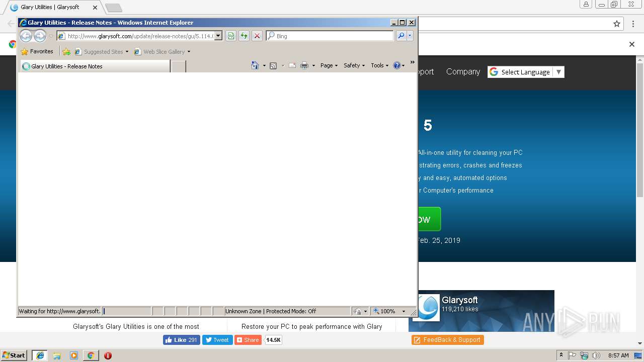Launch Windows Media Player from taskbar
The height and width of the screenshot is (362, 644).
(74, 355)
